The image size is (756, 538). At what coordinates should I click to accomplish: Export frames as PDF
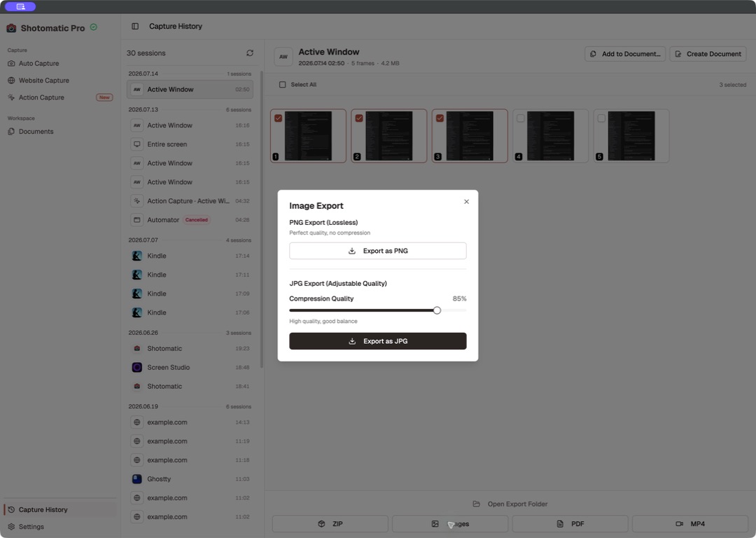pyautogui.click(x=570, y=523)
